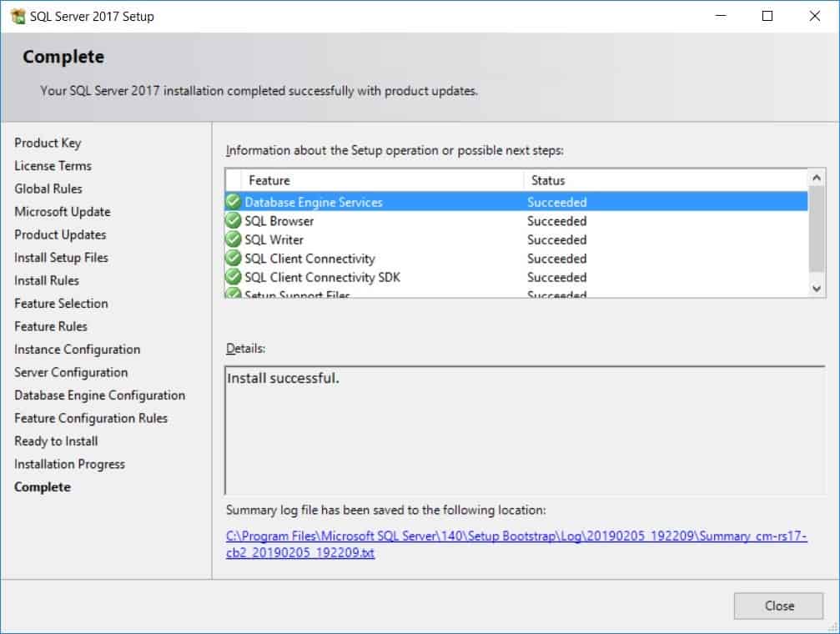840x634 pixels.
Task: Open the Summary log file link
Action: pyautogui.click(x=516, y=544)
